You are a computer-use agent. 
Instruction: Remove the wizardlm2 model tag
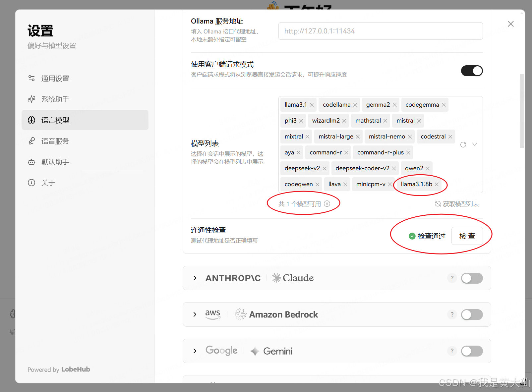[344, 121]
